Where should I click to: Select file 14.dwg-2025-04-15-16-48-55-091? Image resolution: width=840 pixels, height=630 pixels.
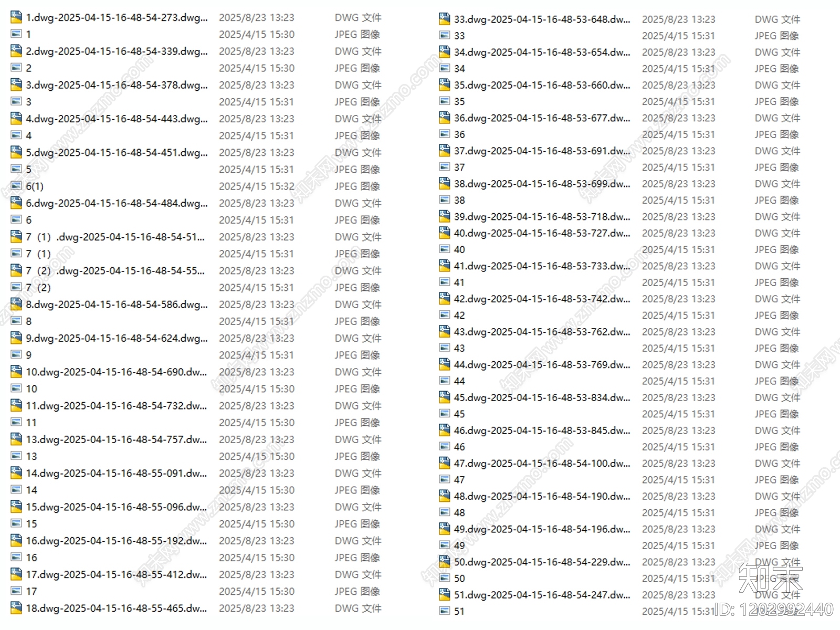click(x=117, y=473)
